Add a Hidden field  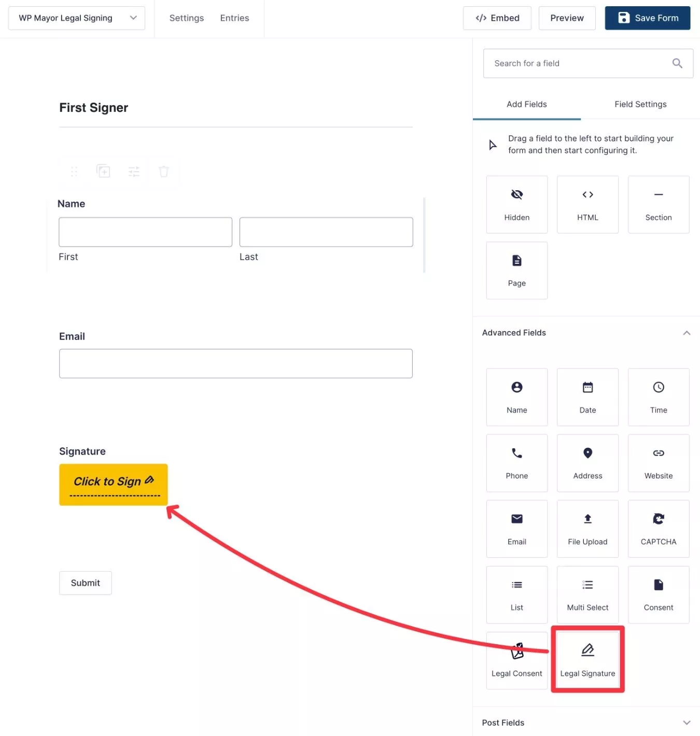[516, 204]
